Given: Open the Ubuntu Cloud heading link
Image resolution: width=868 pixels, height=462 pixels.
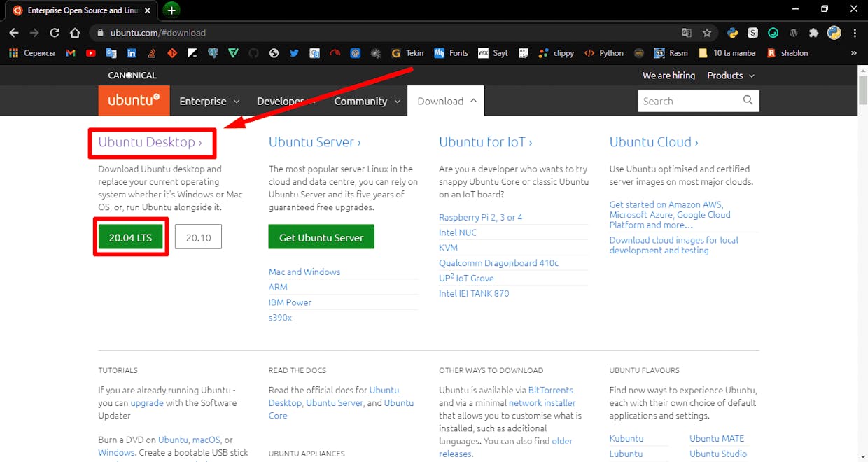Looking at the screenshot, I should pos(654,142).
